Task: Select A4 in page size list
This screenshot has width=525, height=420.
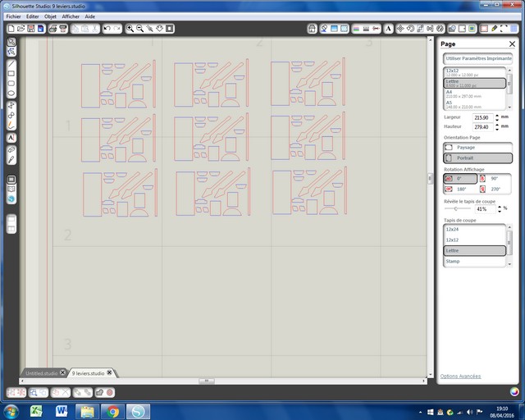Action: (472, 94)
